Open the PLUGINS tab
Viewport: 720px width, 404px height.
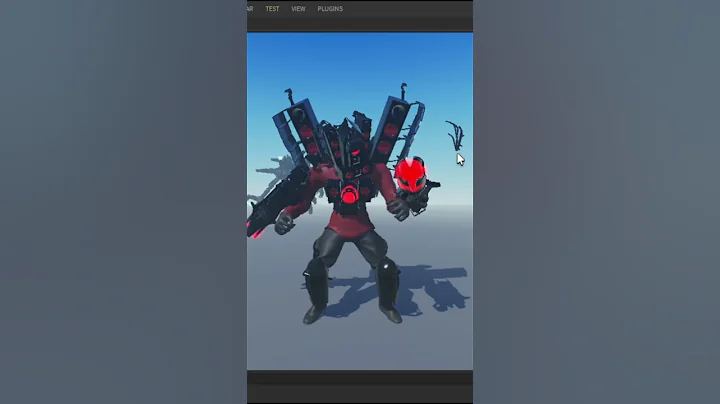(330, 9)
